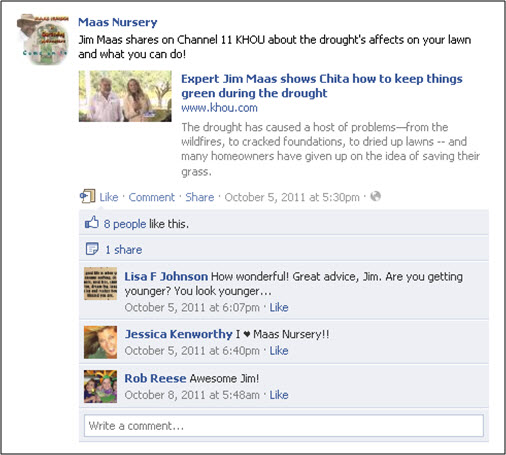
Task: Click the share note icon
Action: (x=92, y=249)
